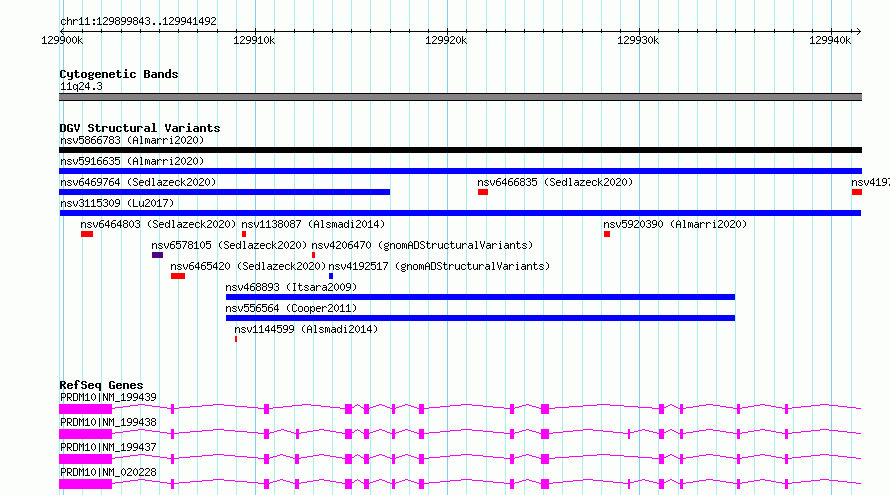Click the nsv5916635 blue variant bar
This screenshot has width=890, height=495.
pyautogui.click(x=460, y=171)
